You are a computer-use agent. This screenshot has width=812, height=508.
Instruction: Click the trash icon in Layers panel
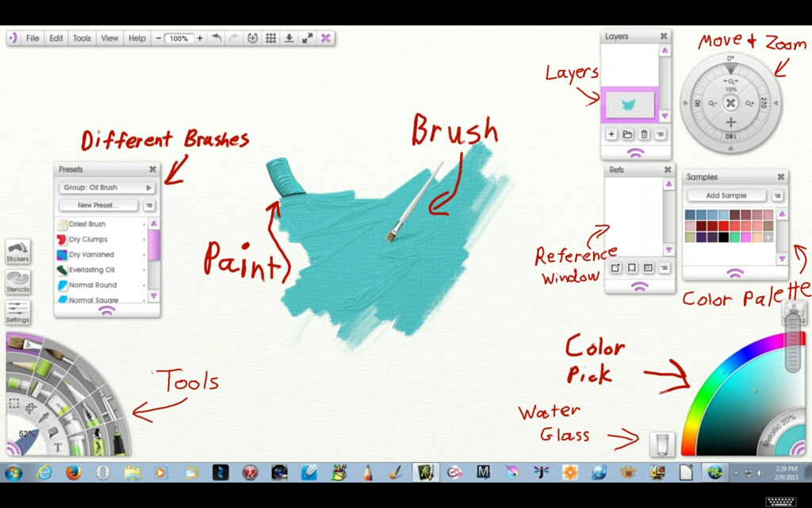point(644,135)
